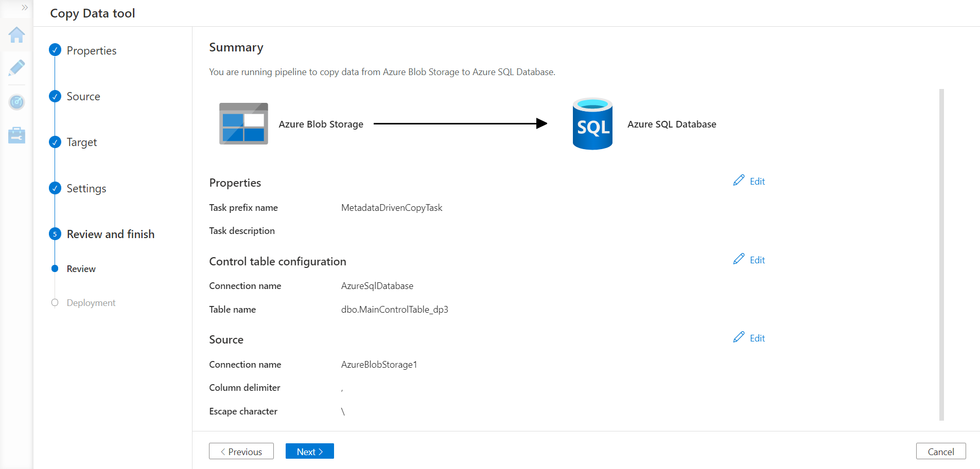Open the Manage toolbox icon in sidebar
This screenshot has height=469, width=980.
[x=16, y=135]
